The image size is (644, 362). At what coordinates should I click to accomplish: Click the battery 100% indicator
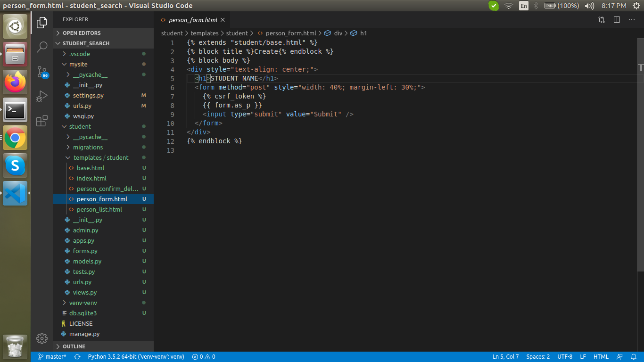coord(561,6)
